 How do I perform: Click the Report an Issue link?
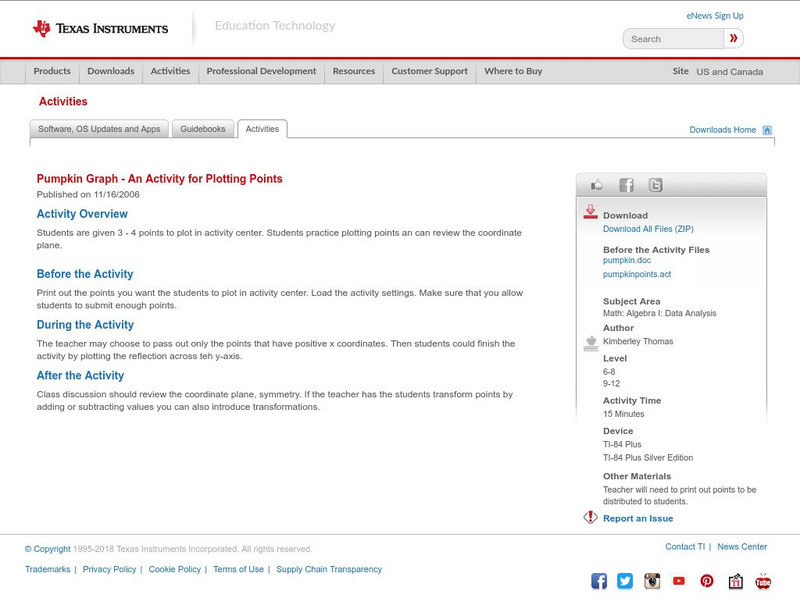pyautogui.click(x=638, y=518)
